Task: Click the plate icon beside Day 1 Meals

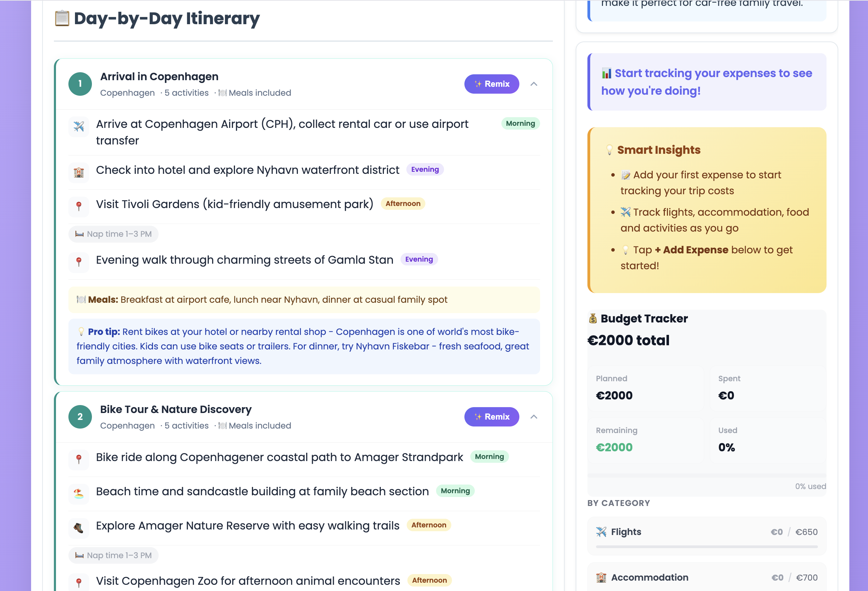Action: pyautogui.click(x=81, y=300)
